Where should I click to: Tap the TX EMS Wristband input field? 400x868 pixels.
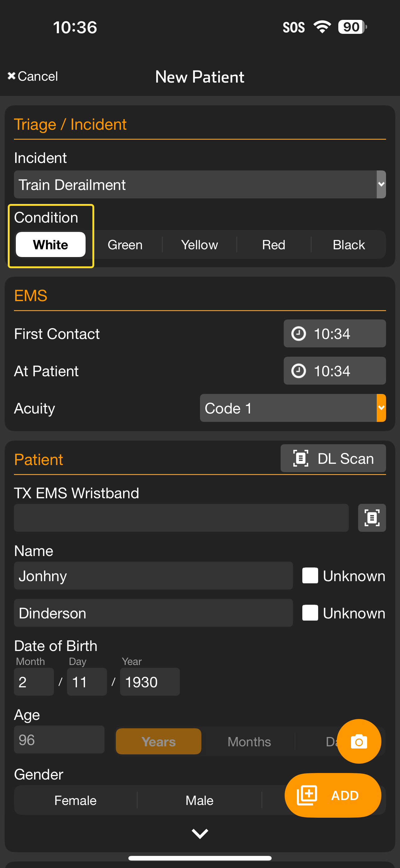pyautogui.click(x=181, y=518)
